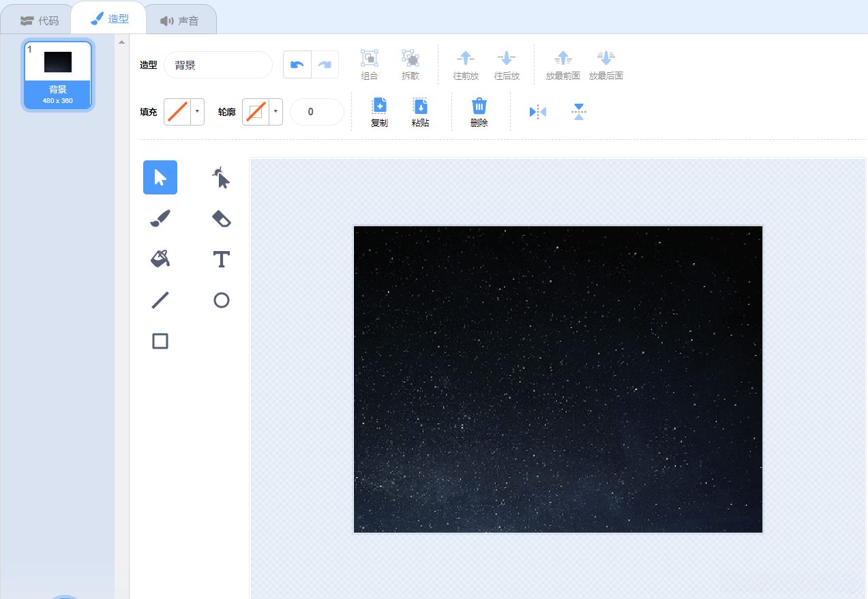
Task: Click the 复制 copy button
Action: [x=379, y=113]
